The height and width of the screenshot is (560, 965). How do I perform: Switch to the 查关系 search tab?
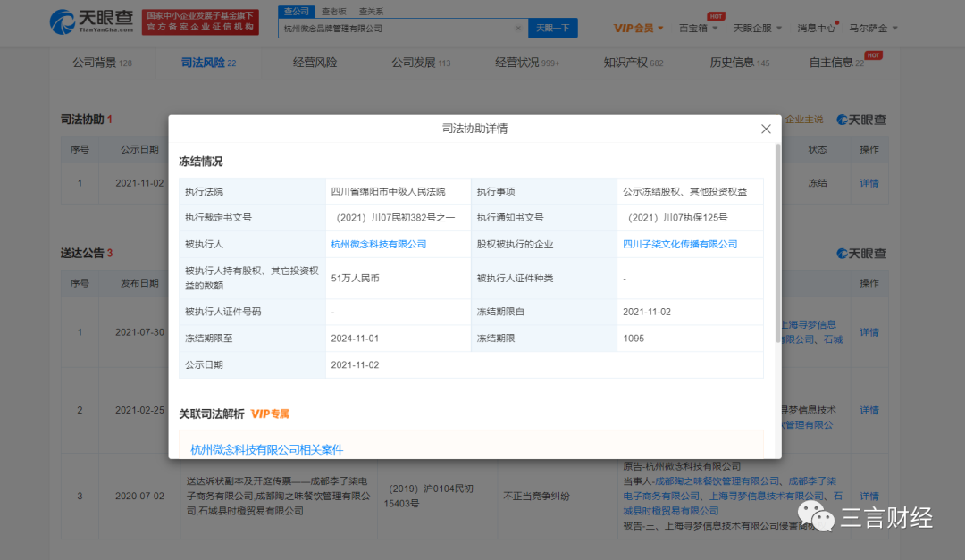371,12
